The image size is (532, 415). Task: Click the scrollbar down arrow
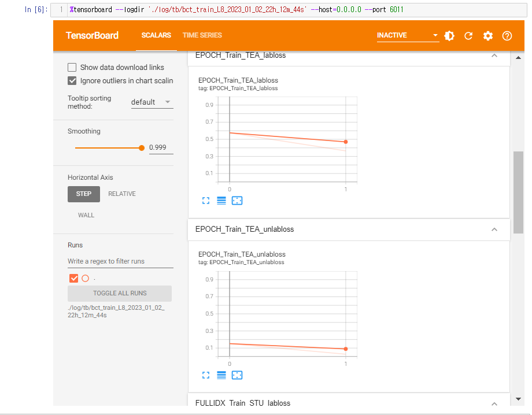coord(519,399)
